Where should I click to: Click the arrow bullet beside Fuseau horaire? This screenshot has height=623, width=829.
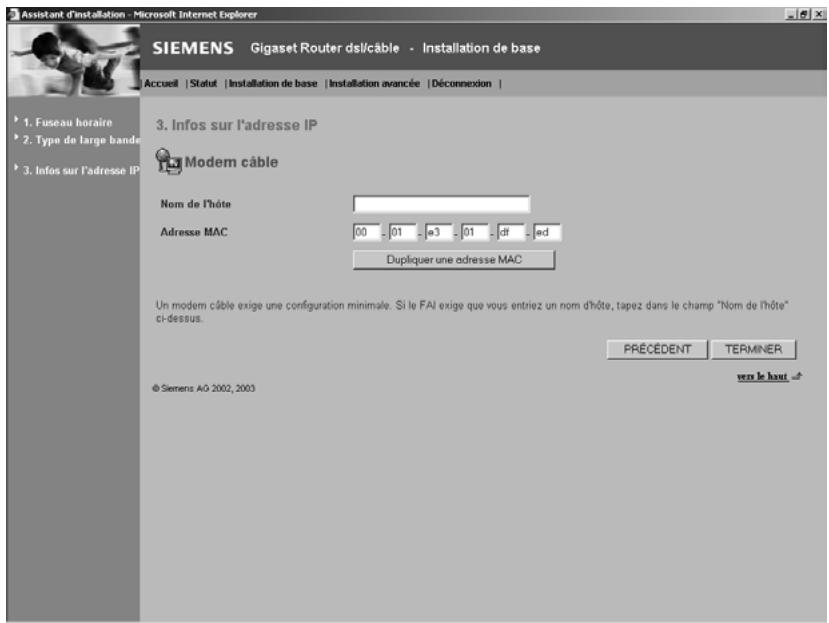click(16, 120)
